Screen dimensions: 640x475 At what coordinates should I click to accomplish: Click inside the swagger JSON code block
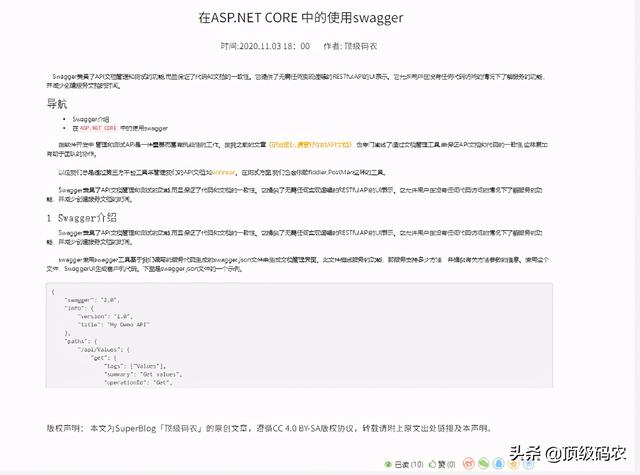click(x=300, y=335)
